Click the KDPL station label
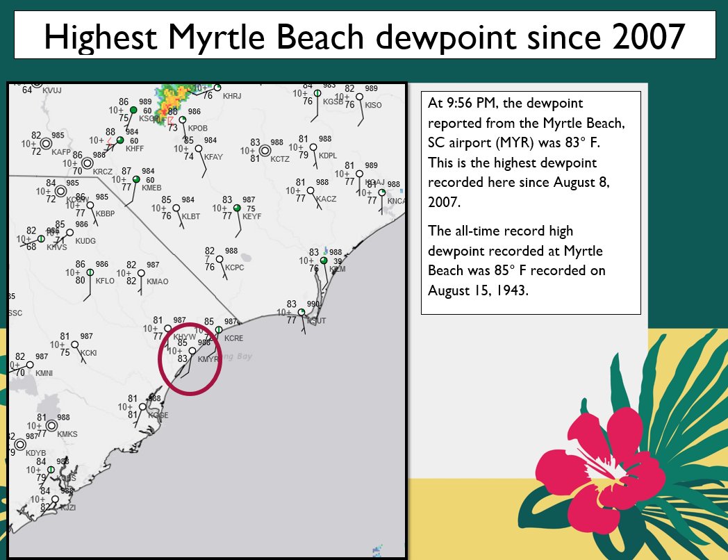728x560 pixels. click(x=328, y=156)
